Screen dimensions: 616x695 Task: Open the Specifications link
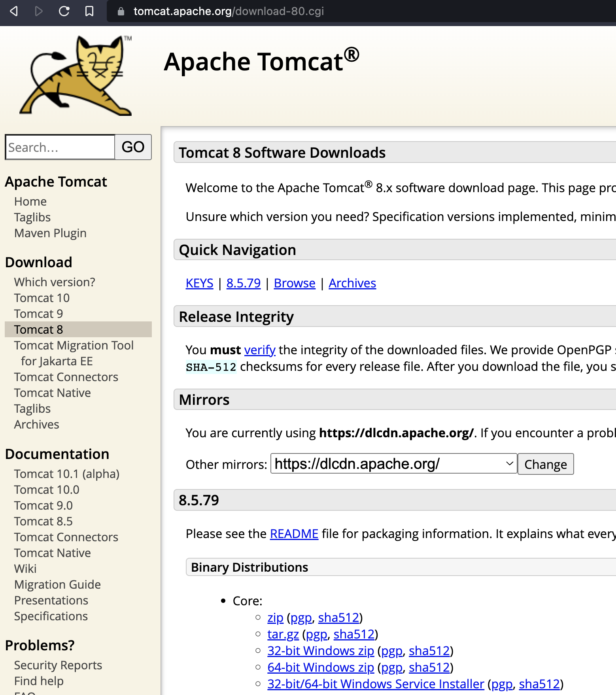click(x=51, y=616)
